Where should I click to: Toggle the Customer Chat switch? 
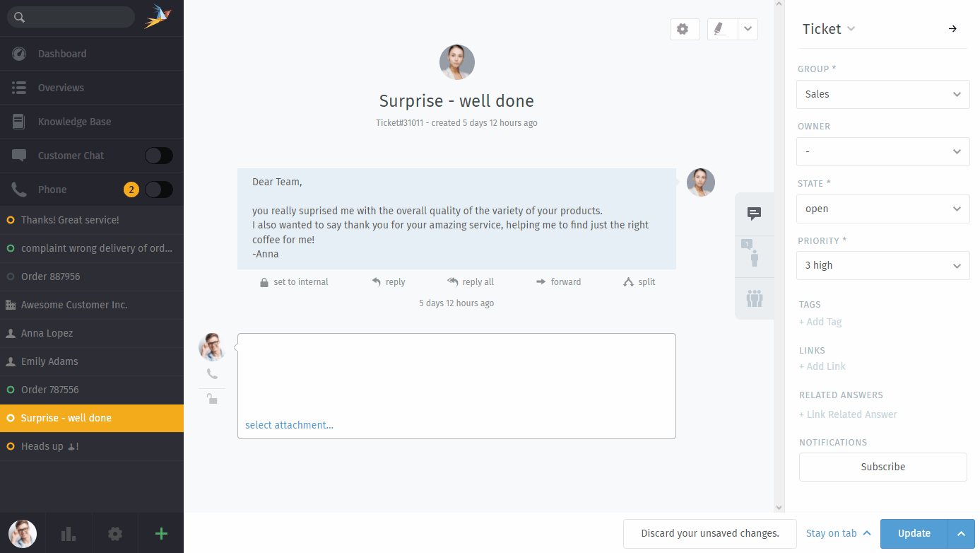click(158, 156)
